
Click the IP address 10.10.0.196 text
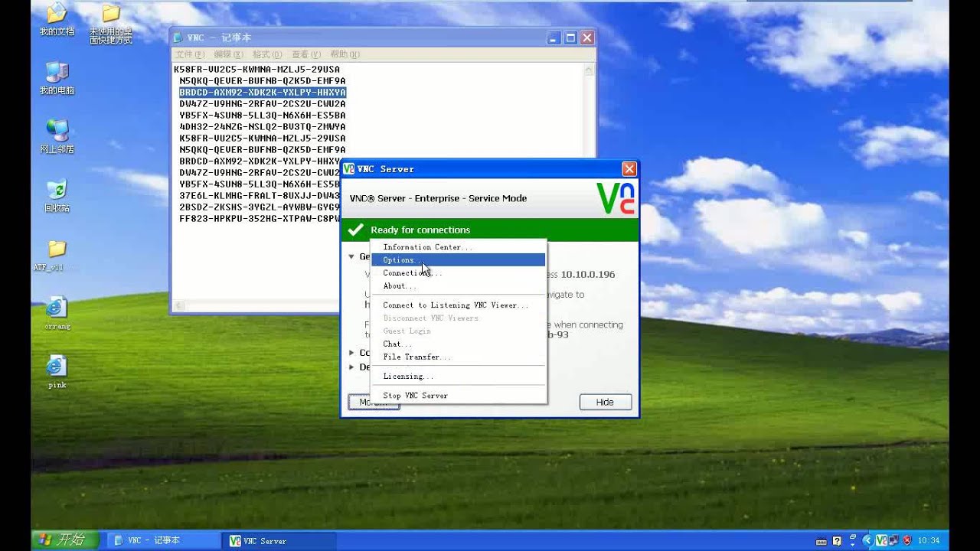click(587, 274)
